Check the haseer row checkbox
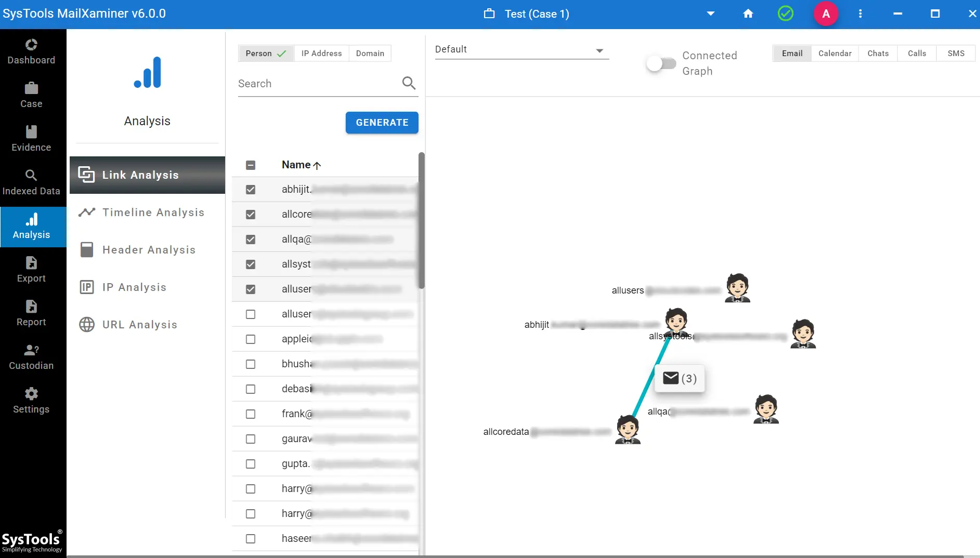Screen dimensions: 980x558 coord(251,539)
